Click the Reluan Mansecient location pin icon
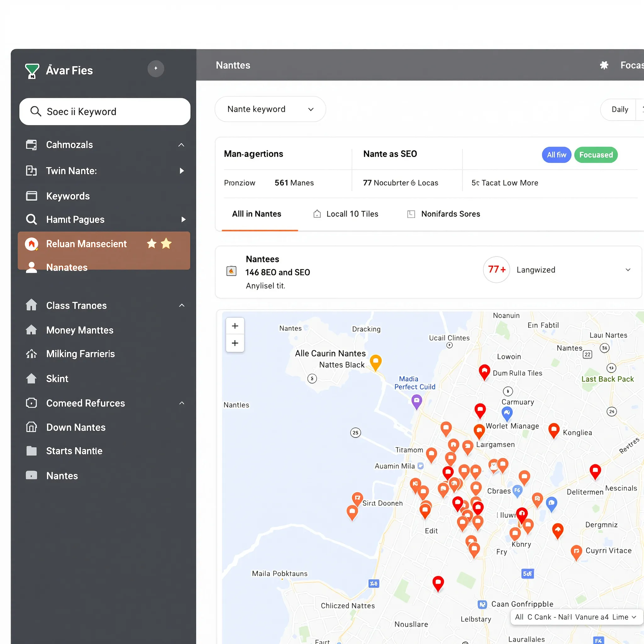Viewport: 644px width, 644px height. click(32, 244)
